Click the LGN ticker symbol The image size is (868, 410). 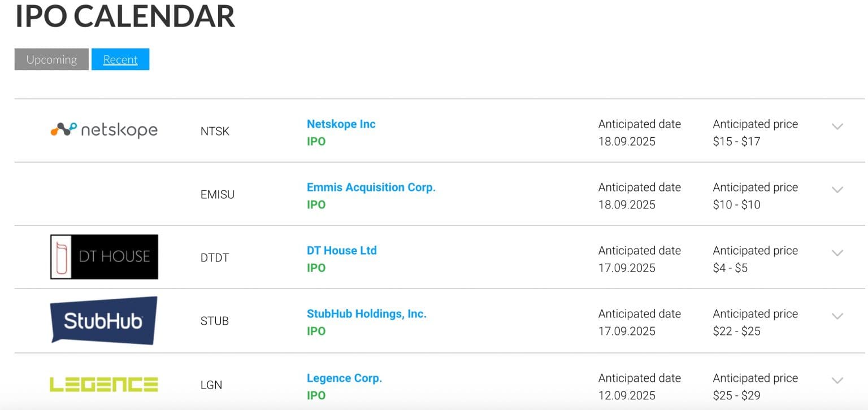pyautogui.click(x=210, y=385)
